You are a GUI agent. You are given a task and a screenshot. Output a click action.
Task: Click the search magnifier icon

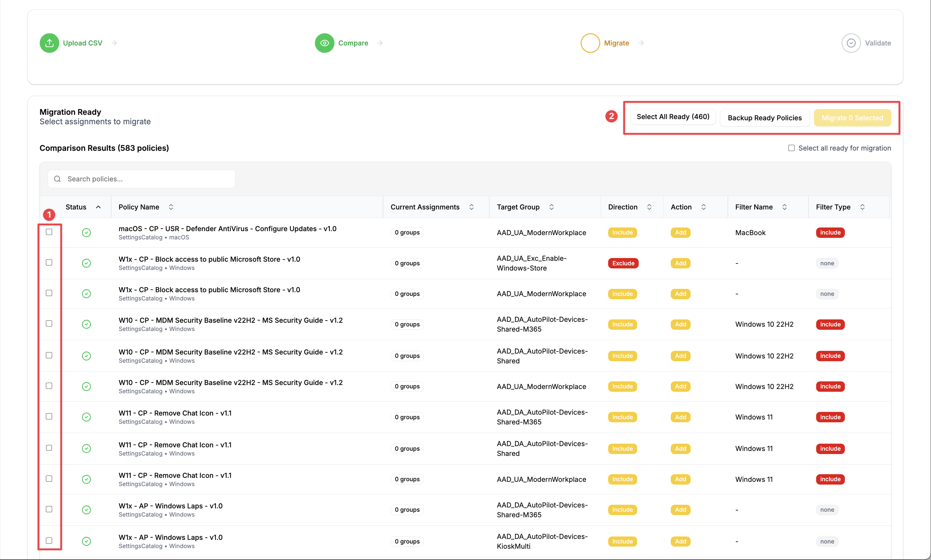(57, 179)
